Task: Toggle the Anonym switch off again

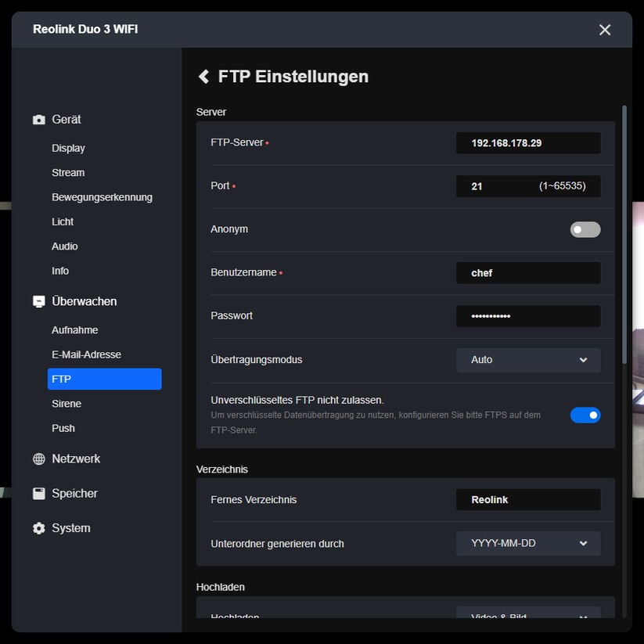Action: point(585,229)
